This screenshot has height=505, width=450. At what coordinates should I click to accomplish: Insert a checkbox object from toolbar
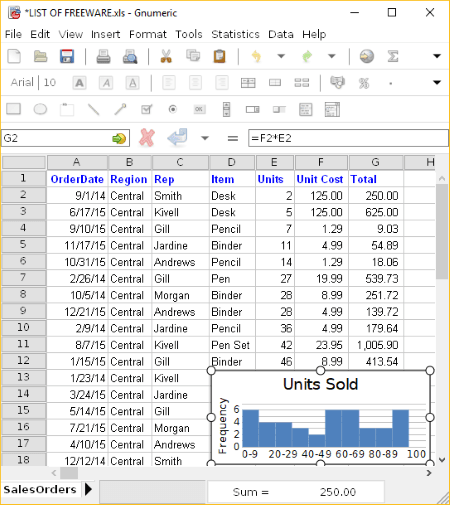point(146,109)
